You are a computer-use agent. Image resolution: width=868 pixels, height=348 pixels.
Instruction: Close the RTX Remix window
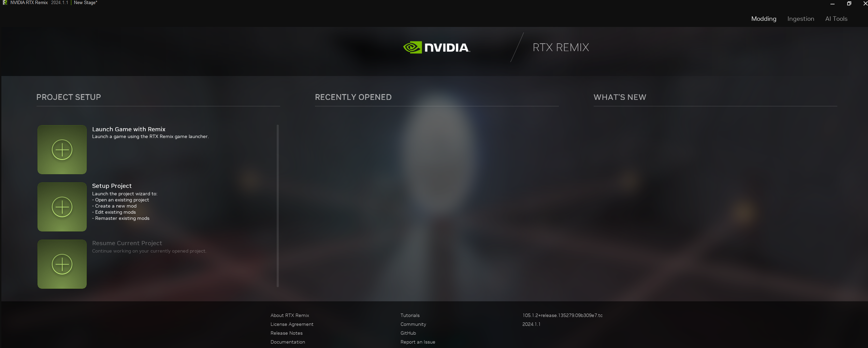click(865, 3)
